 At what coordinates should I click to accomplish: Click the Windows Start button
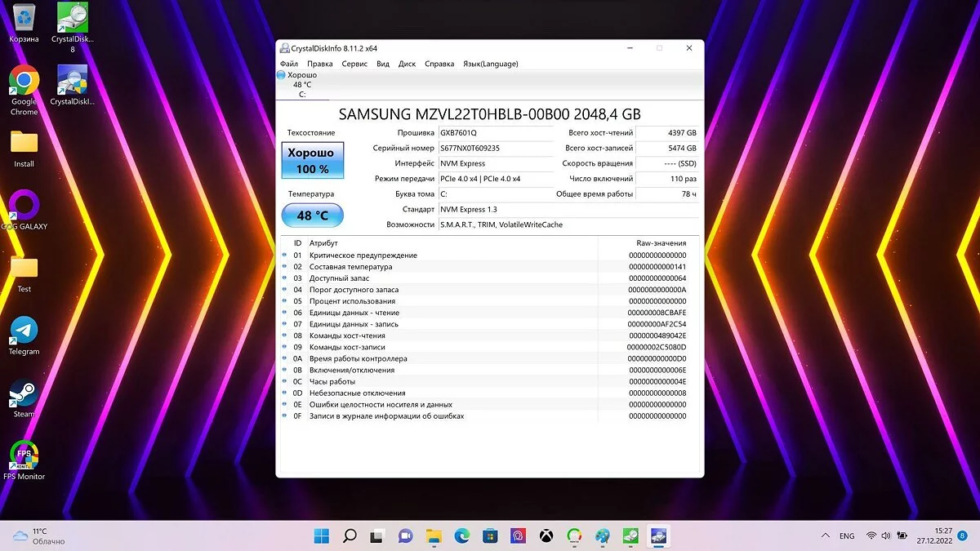[322, 535]
